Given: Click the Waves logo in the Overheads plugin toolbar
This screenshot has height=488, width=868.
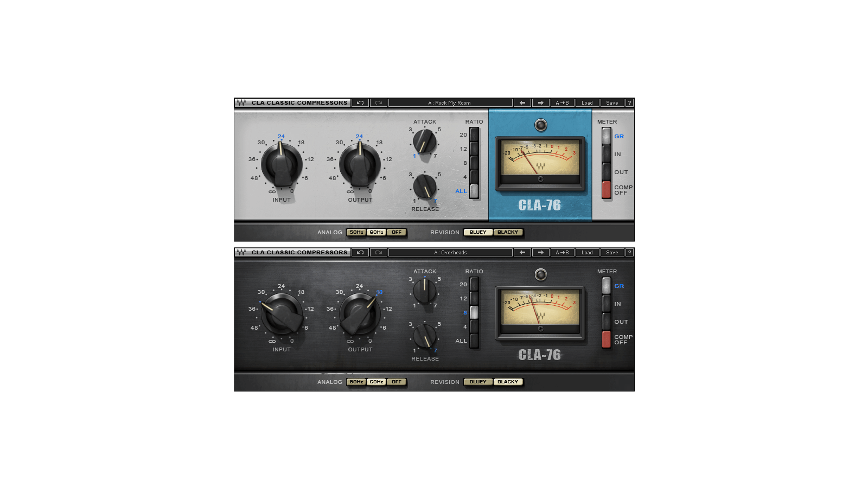Looking at the screenshot, I should pos(241,252).
